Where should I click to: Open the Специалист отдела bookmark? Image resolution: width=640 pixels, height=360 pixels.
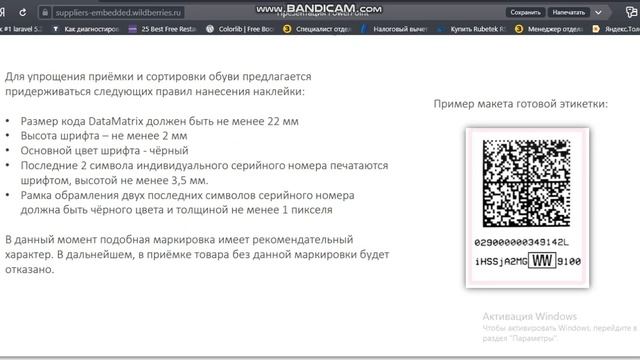coord(317,29)
